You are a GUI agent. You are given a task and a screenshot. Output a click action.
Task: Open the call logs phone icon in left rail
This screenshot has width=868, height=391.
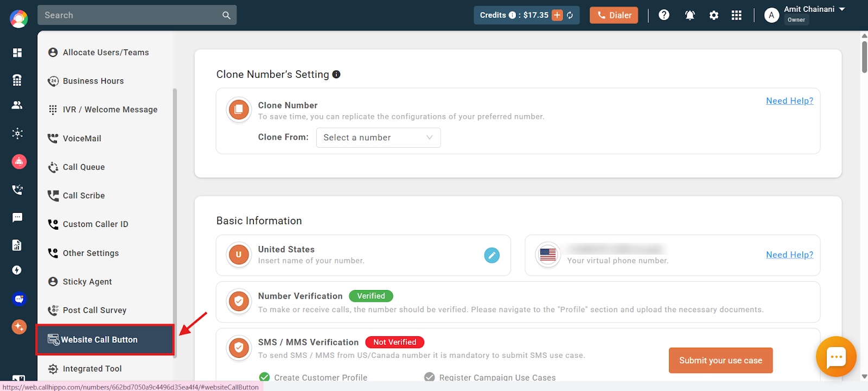(17, 190)
